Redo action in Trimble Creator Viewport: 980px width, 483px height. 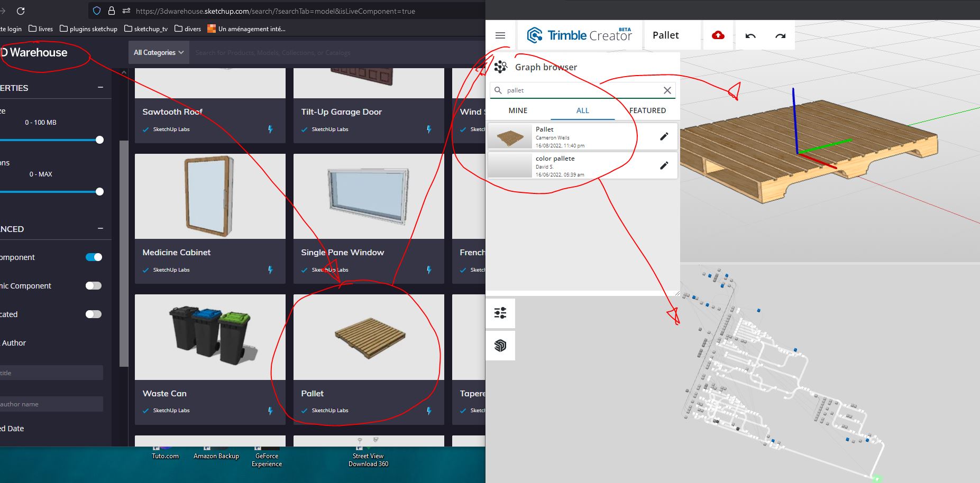point(780,36)
